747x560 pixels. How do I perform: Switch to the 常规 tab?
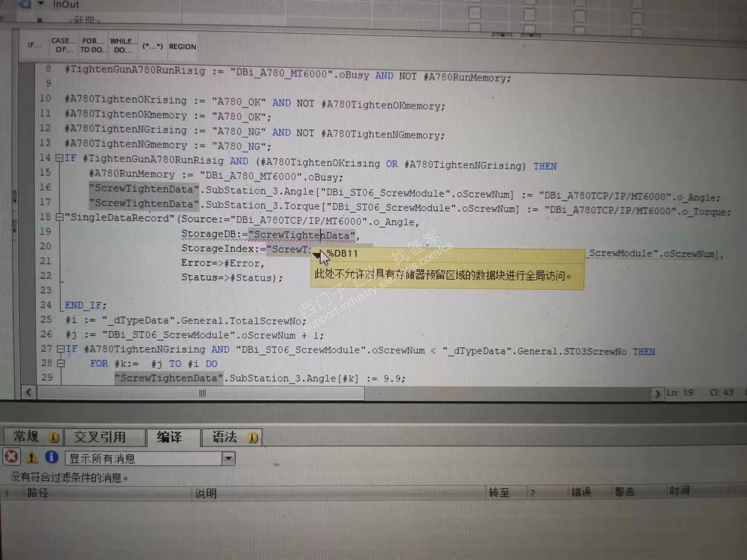tap(34, 437)
